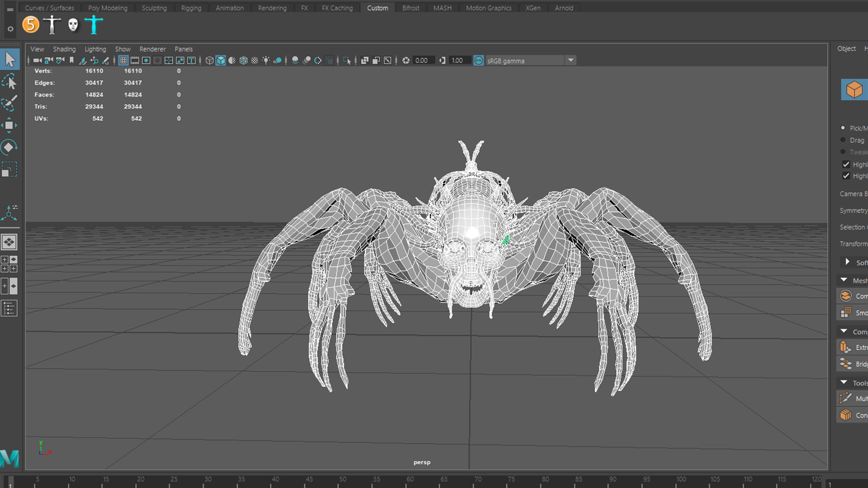Click the Select Camera icon in panel toolbar
The image size is (868, 488).
[x=38, y=61]
